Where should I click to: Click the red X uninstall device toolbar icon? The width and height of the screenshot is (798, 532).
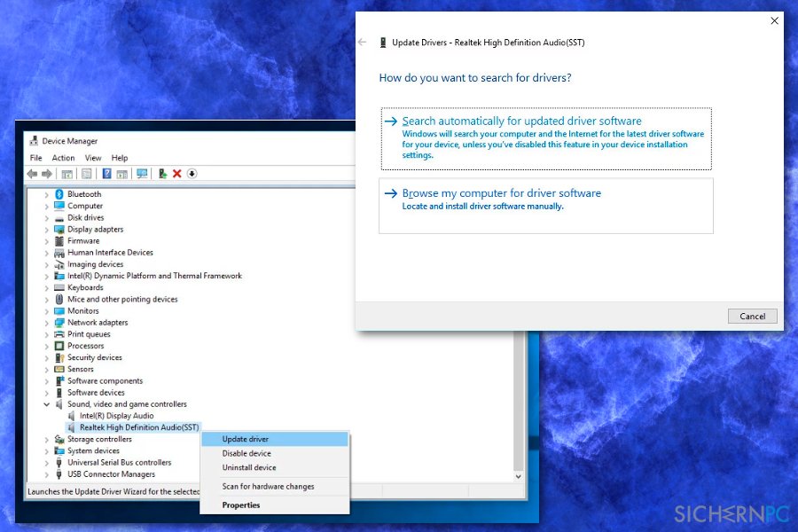177,174
